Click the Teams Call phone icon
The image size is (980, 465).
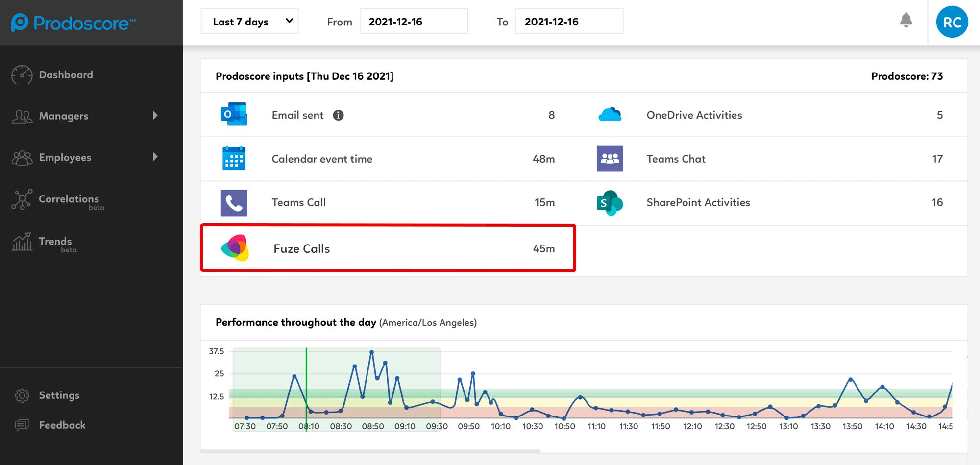point(234,203)
